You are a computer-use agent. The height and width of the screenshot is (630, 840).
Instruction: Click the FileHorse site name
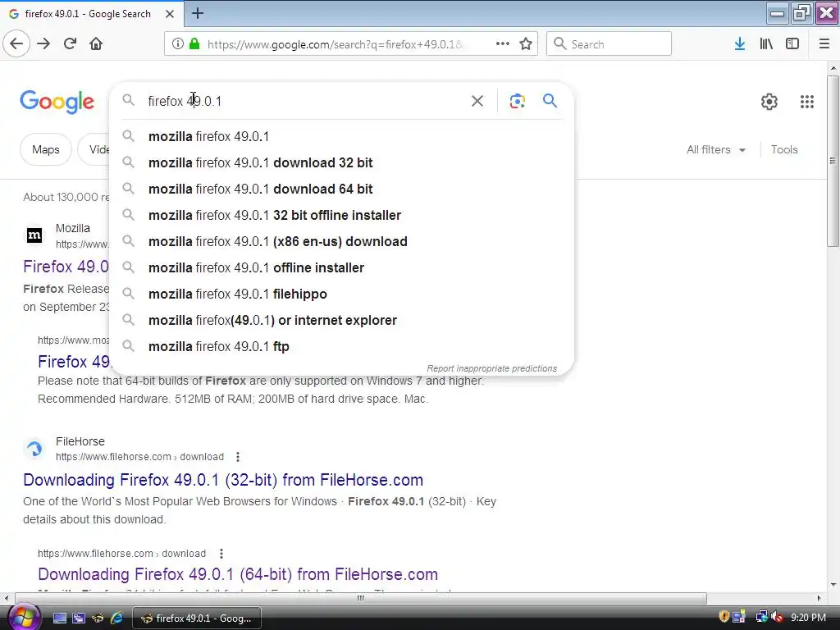pyautogui.click(x=80, y=441)
